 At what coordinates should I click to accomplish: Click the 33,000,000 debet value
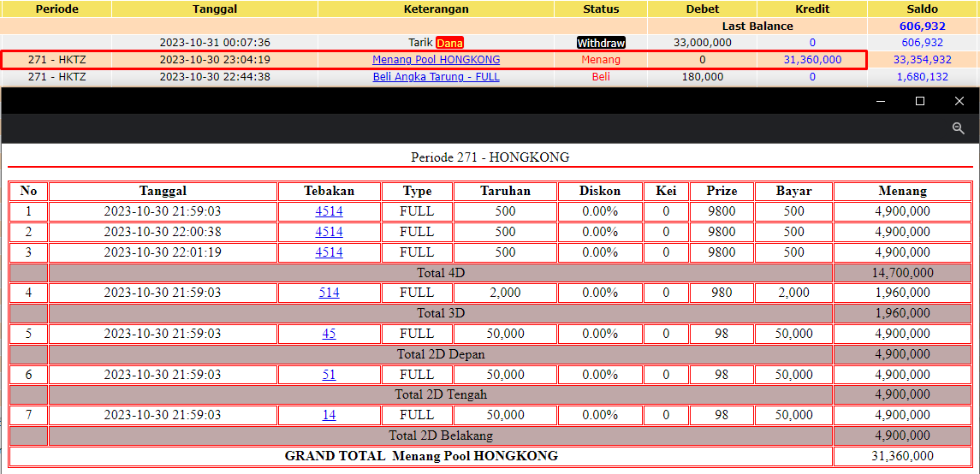pyautogui.click(x=703, y=43)
